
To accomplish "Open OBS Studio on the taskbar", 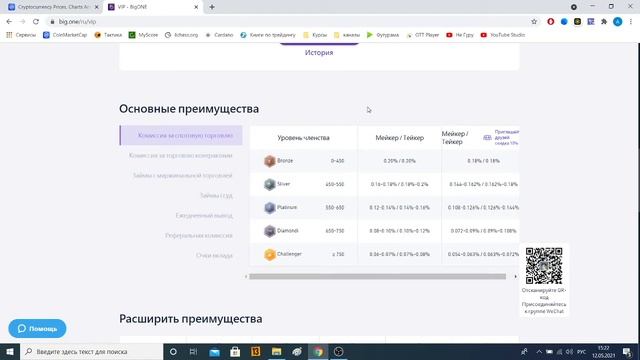I will click(338, 351).
